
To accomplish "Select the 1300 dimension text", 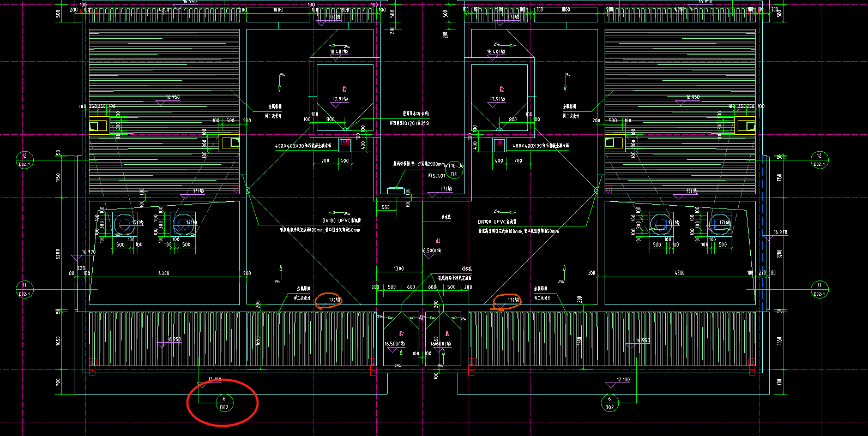I will click(399, 268).
